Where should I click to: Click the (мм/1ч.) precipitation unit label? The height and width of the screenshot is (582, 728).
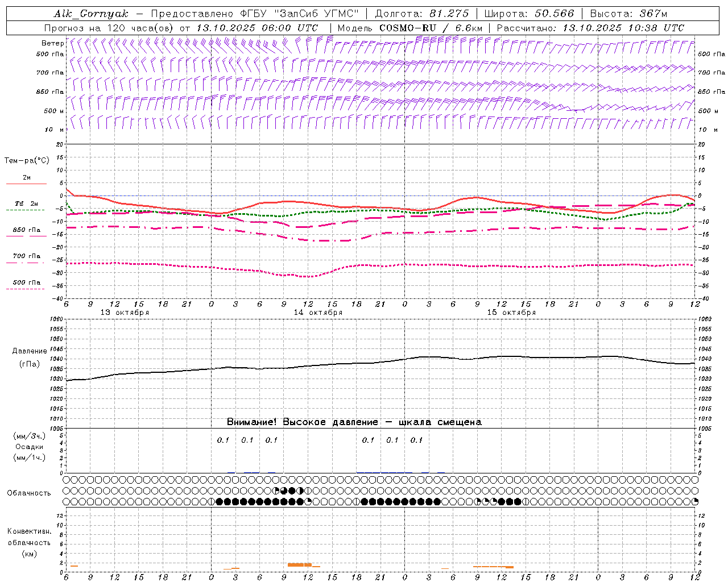point(29,458)
